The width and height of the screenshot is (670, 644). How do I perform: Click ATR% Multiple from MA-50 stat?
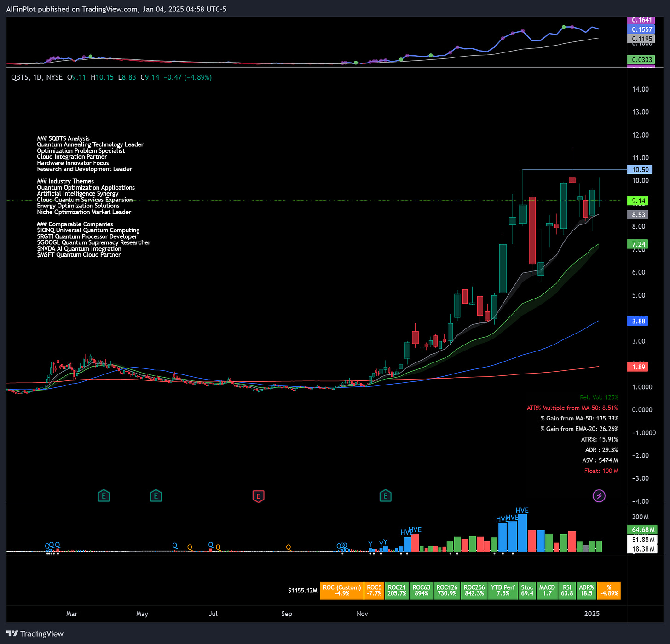tap(572, 408)
